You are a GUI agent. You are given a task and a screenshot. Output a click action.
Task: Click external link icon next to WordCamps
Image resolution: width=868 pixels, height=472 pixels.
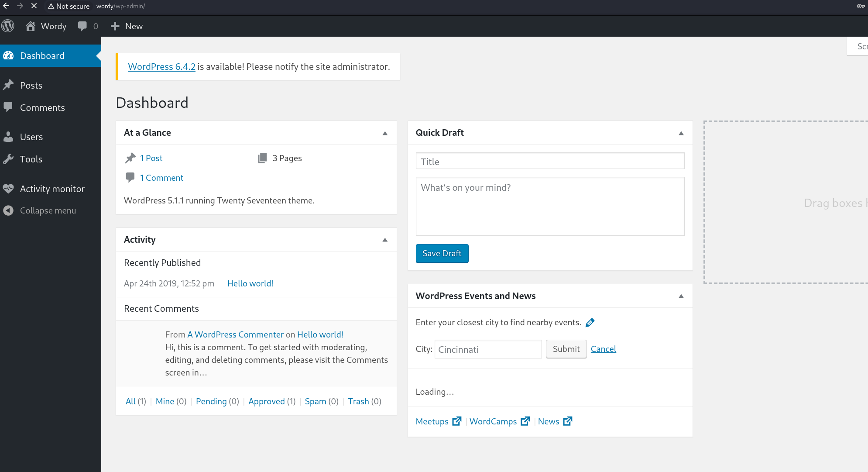point(525,421)
